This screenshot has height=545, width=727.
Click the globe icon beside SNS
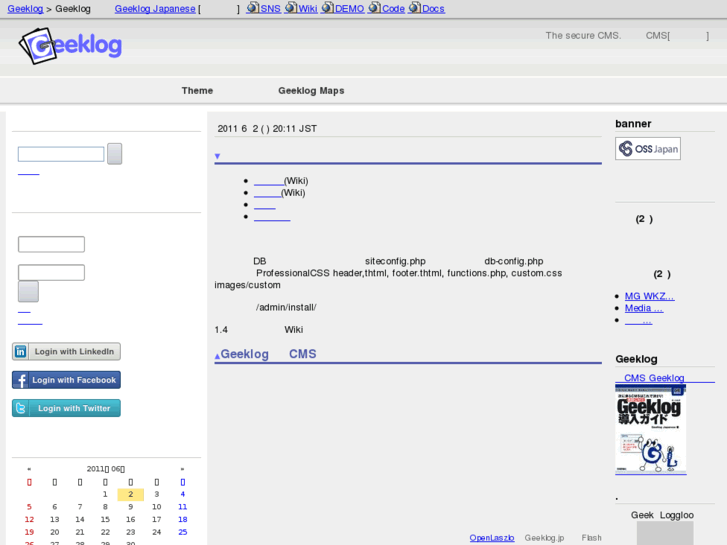[253, 8]
